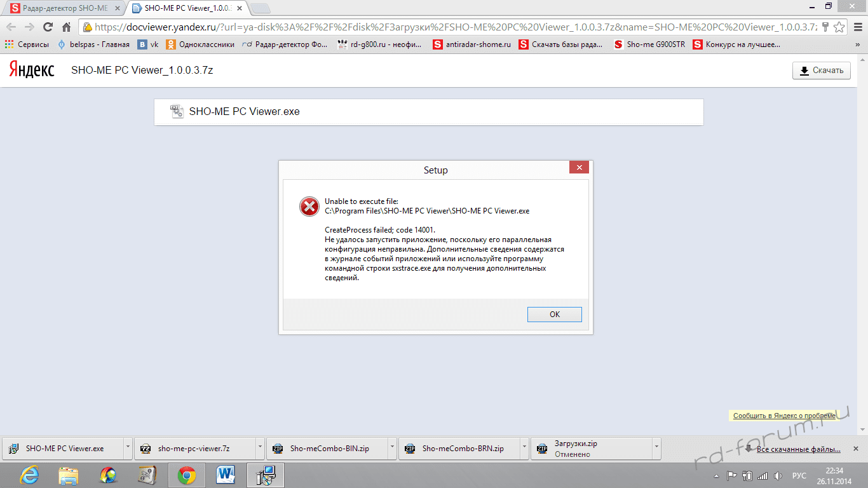The width and height of the screenshot is (868, 488).
Task: Expand options for sho-me-pc-viewer.7z download
Action: [260, 449]
